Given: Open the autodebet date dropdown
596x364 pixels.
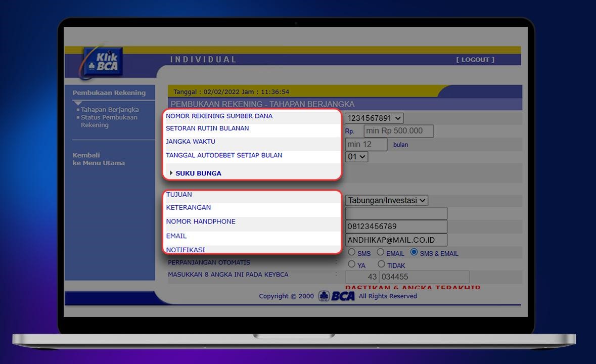Looking at the screenshot, I should [356, 157].
